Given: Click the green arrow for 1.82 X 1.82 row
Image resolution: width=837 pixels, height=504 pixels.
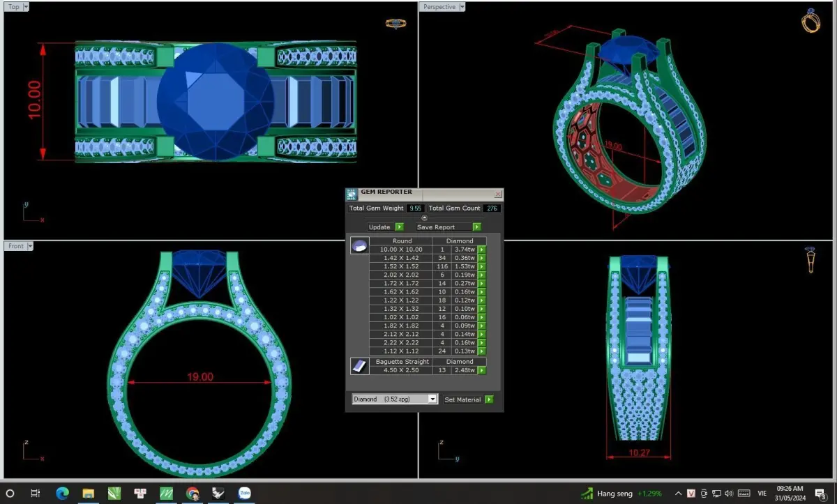Looking at the screenshot, I should point(482,326).
